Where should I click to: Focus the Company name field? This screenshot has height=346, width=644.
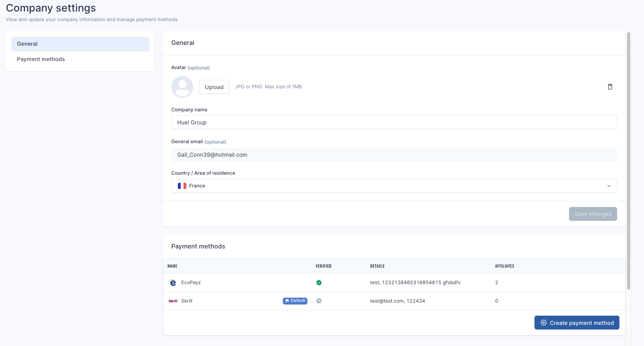point(394,122)
